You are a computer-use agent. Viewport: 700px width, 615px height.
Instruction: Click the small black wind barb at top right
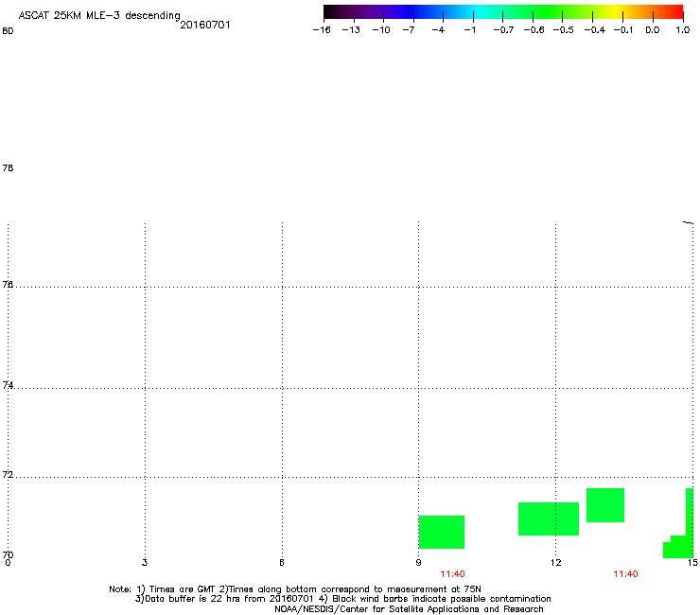688,222
